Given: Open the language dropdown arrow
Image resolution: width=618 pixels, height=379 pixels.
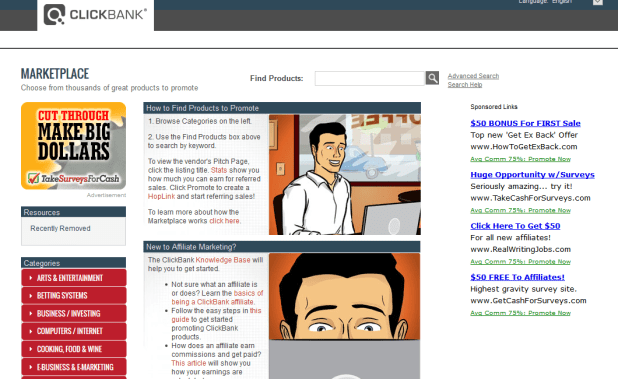Looking at the screenshot, I should 598,2.
